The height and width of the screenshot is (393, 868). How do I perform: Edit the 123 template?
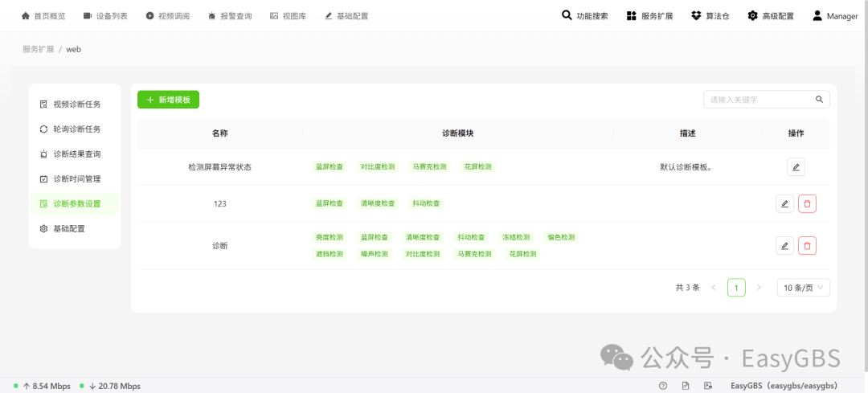(x=784, y=203)
